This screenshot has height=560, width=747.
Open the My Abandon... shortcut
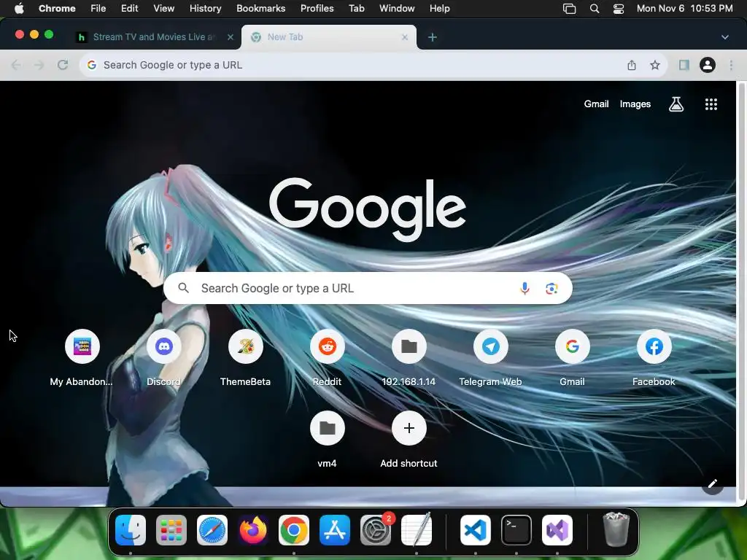coord(82,346)
